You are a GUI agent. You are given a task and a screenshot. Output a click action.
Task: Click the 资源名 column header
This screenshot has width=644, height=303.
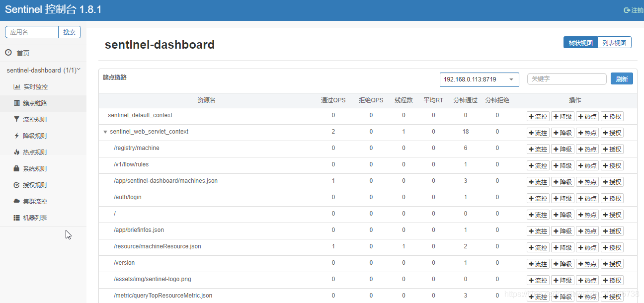[206, 100]
